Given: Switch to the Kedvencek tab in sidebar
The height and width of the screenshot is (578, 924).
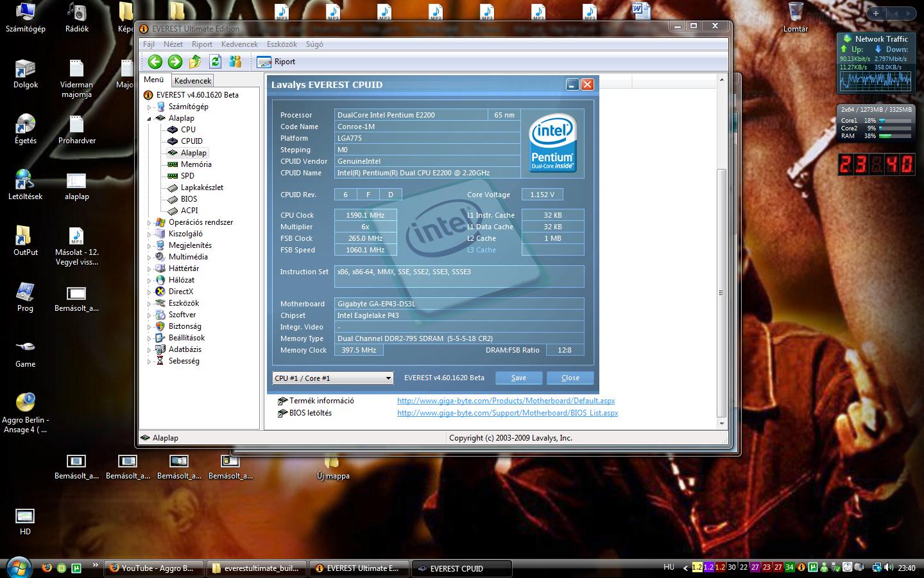Looking at the screenshot, I should point(193,81).
